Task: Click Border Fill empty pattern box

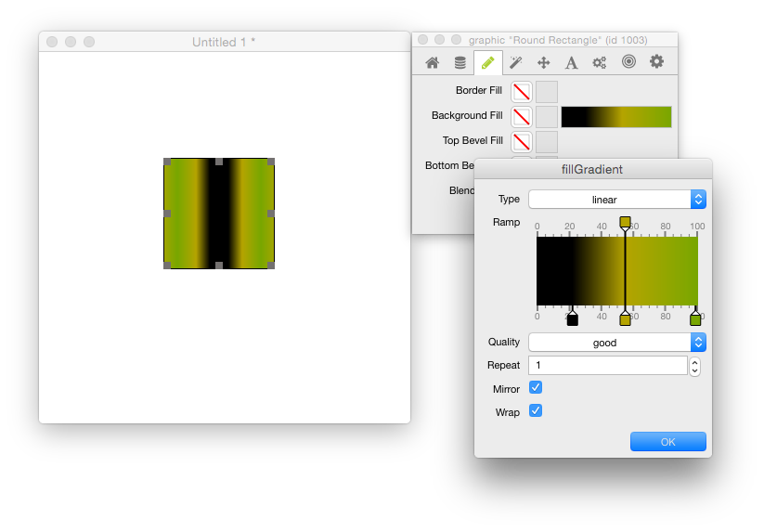Action: tap(547, 92)
